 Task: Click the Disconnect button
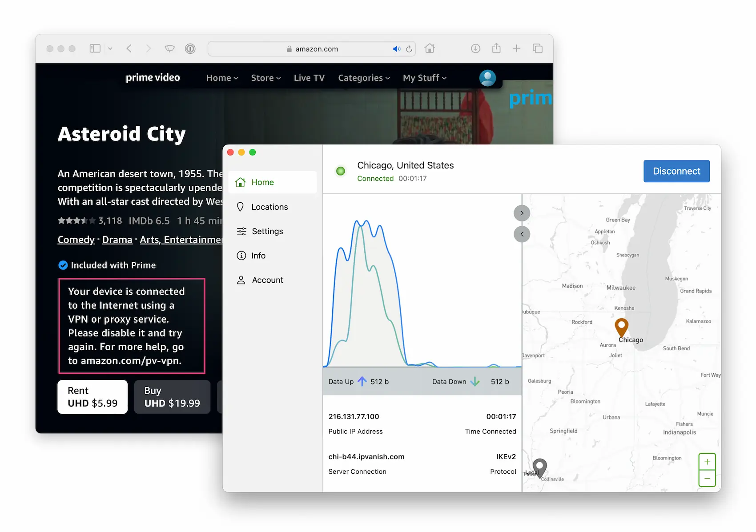click(676, 171)
